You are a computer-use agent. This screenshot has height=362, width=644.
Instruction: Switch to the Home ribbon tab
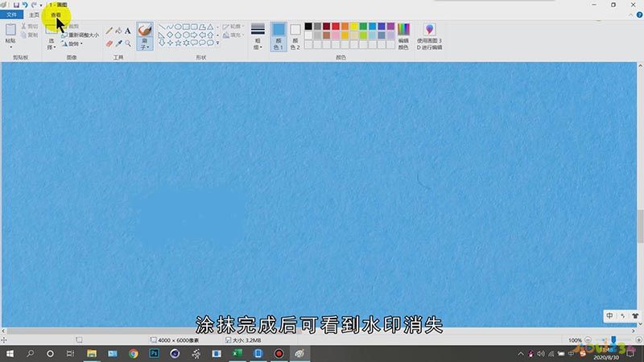tap(34, 14)
